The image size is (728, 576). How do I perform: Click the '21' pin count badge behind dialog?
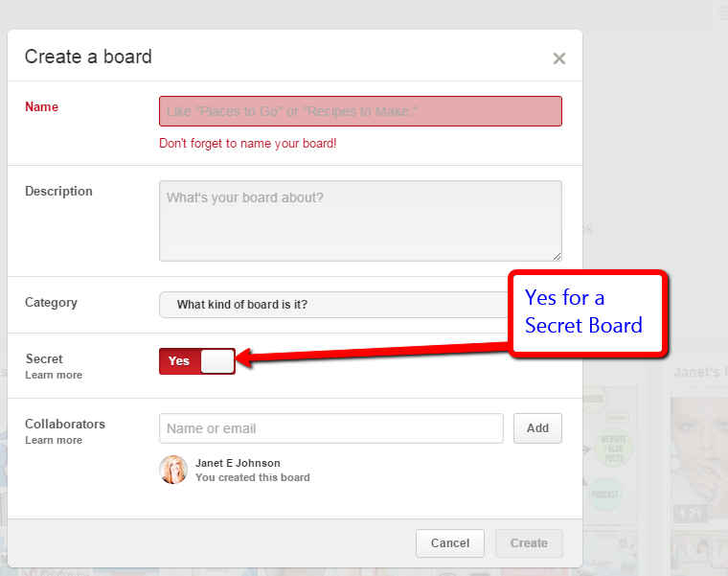pos(690,514)
